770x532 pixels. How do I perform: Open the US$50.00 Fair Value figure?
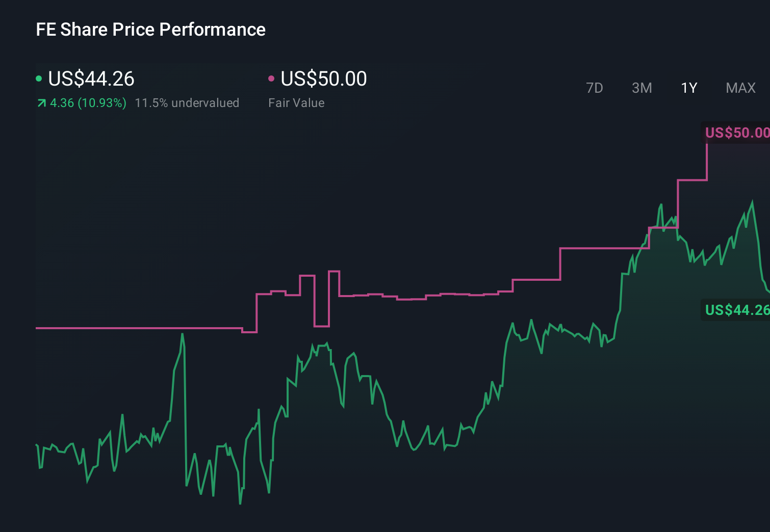point(323,78)
